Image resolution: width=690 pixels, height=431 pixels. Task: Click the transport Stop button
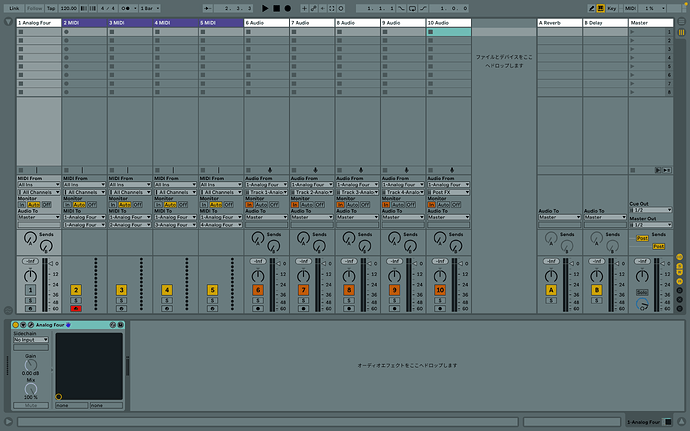click(x=275, y=7)
